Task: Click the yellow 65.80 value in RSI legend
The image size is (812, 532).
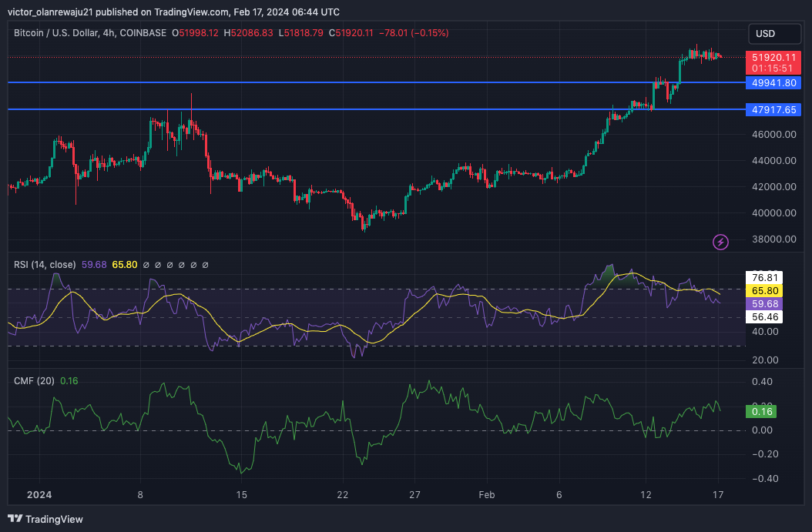Action: [x=125, y=265]
